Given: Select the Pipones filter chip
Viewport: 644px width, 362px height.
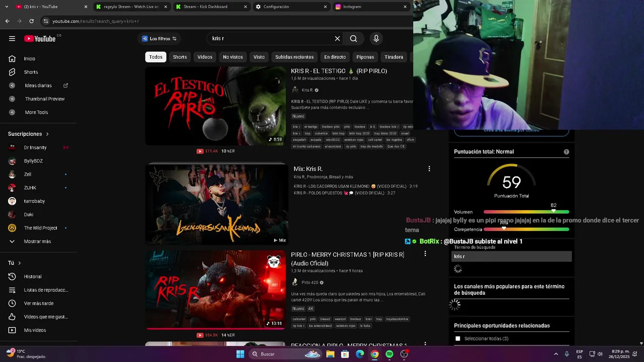Looking at the screenshot, I should click(x=365, y=57).
